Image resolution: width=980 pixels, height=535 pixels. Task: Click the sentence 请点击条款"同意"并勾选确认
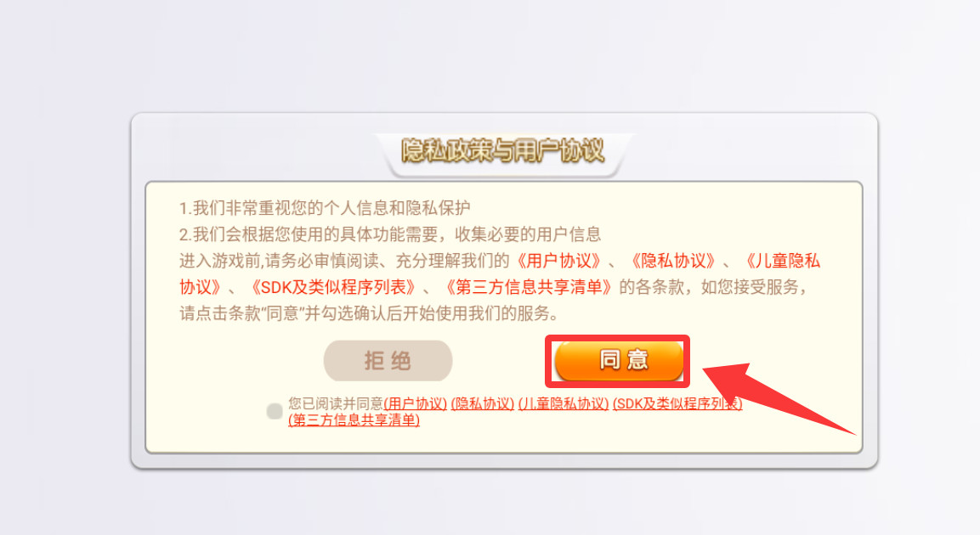click(x=367, y=313)
